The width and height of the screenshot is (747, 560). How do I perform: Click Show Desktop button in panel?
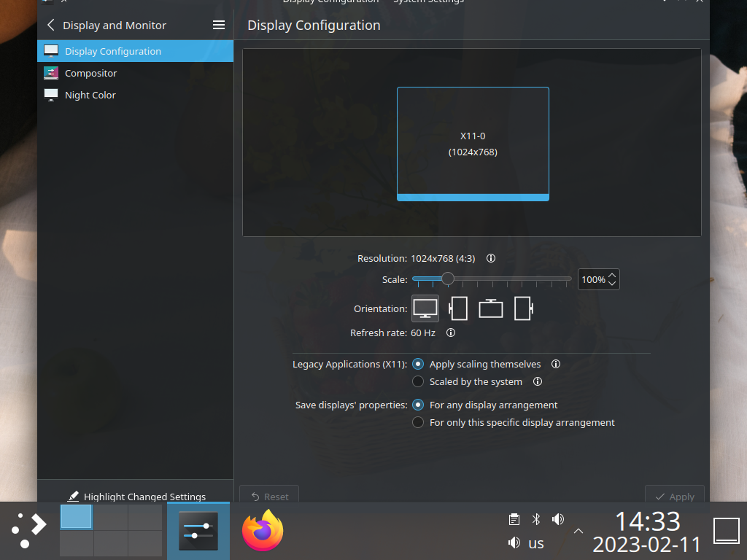pos(727,531)
